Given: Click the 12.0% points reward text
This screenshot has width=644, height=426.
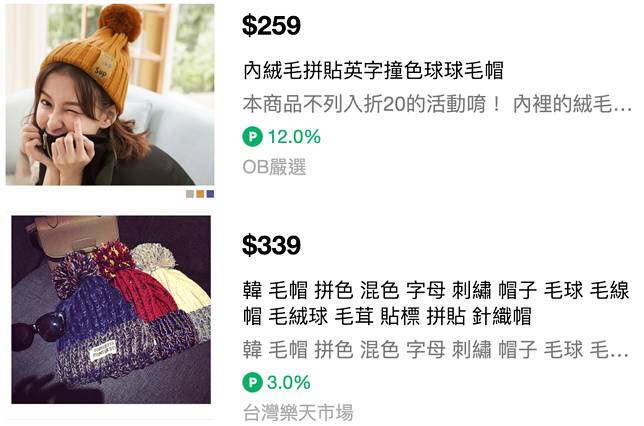Looking at the screenshot, I should click(x=294, y=137).
